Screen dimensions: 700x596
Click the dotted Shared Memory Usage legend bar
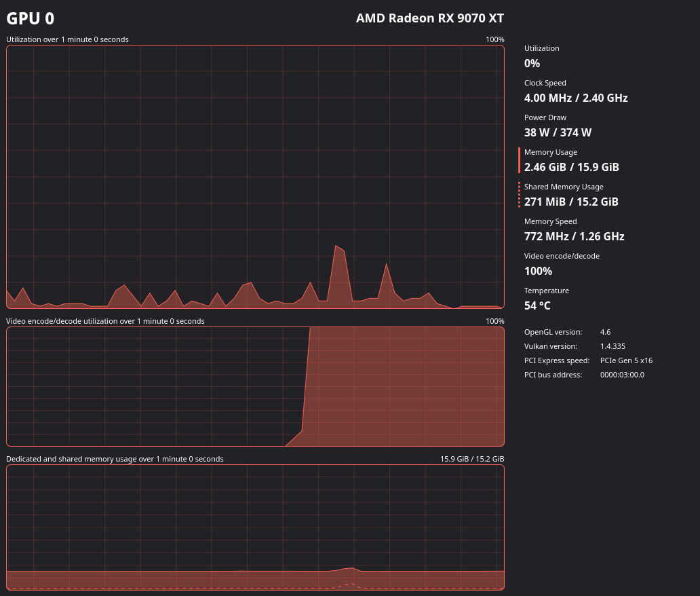pos(519,195)
